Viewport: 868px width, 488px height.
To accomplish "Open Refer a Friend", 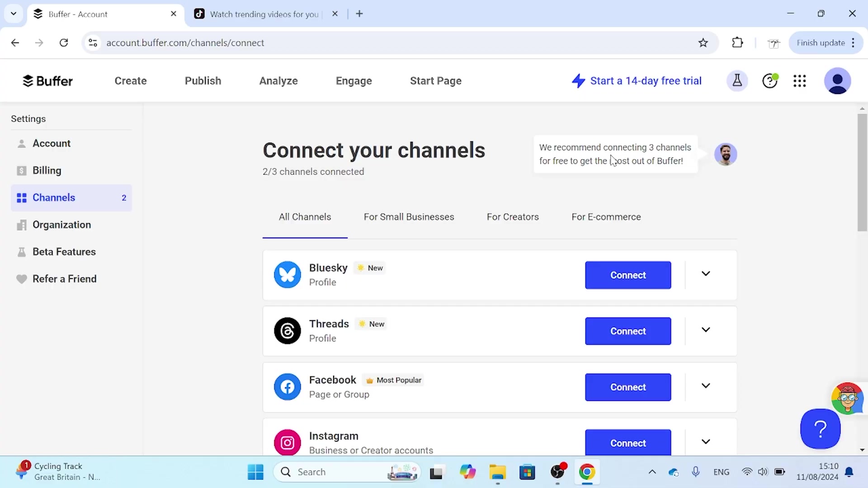I will [x=71, y=279].
